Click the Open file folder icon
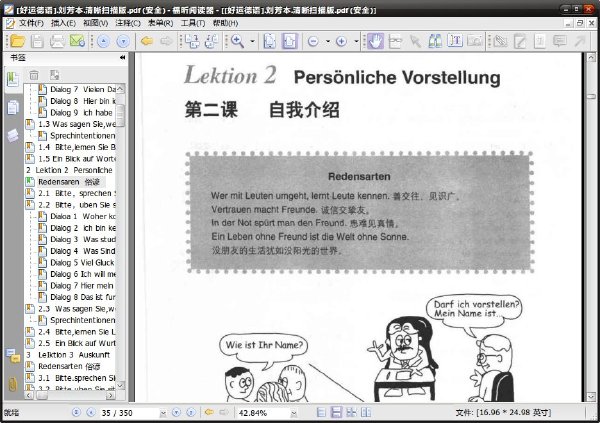Viewport: 600px width, 423px height. (x=17, y=41)
